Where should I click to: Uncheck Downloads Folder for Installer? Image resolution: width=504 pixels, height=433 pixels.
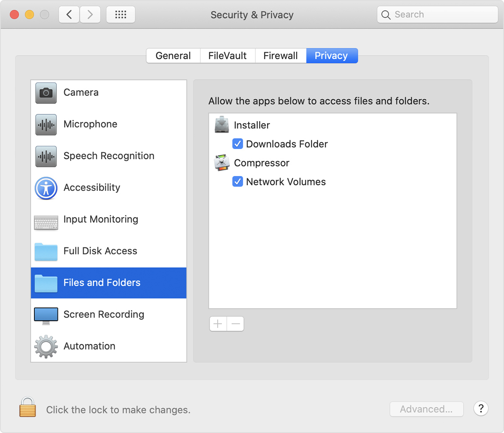pos(238,143)
